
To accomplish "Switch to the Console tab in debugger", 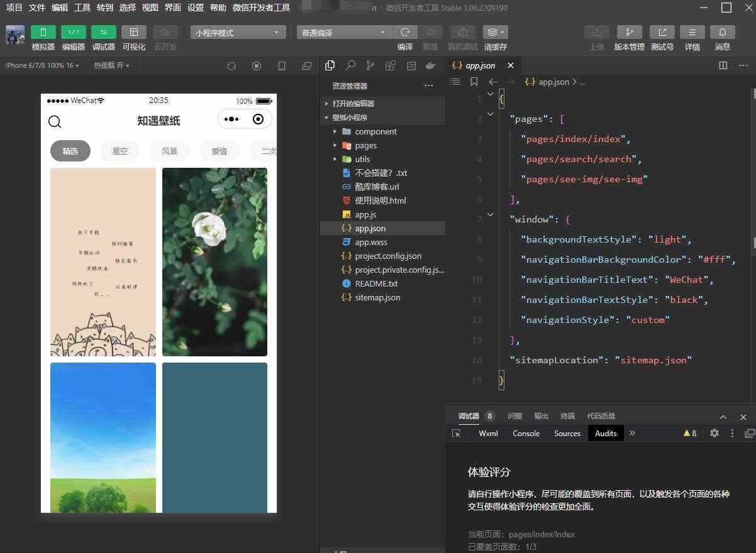I will (526, 433).
